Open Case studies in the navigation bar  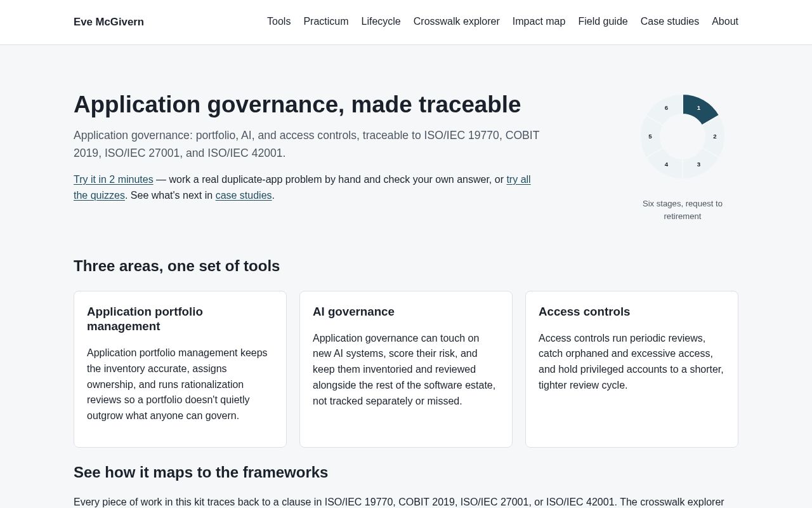click(x=670, y=22)
